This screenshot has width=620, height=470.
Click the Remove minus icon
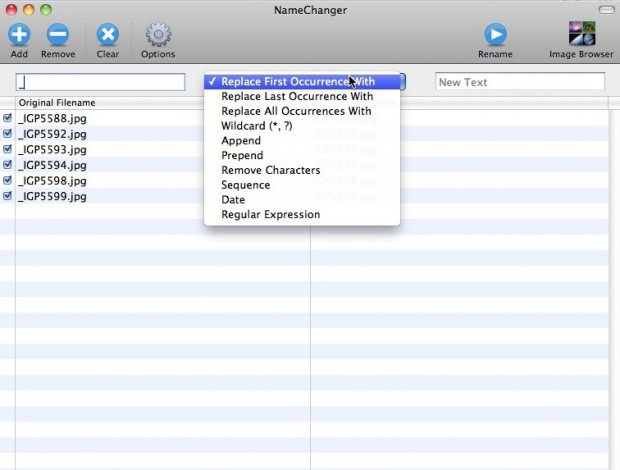click(x=58, y=35)
